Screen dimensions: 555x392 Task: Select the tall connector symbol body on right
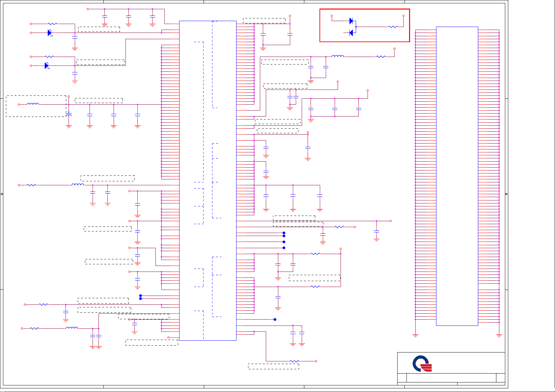457,176
